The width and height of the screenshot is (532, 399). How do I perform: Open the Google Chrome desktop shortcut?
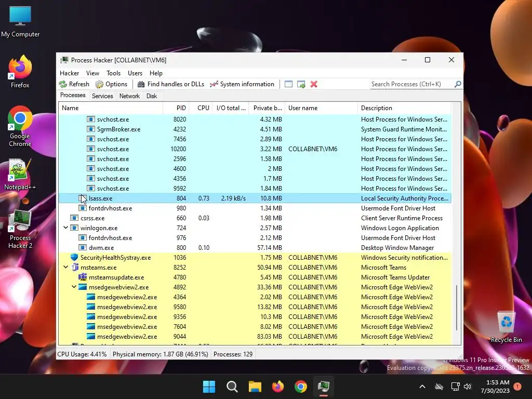tap(20, 127)
